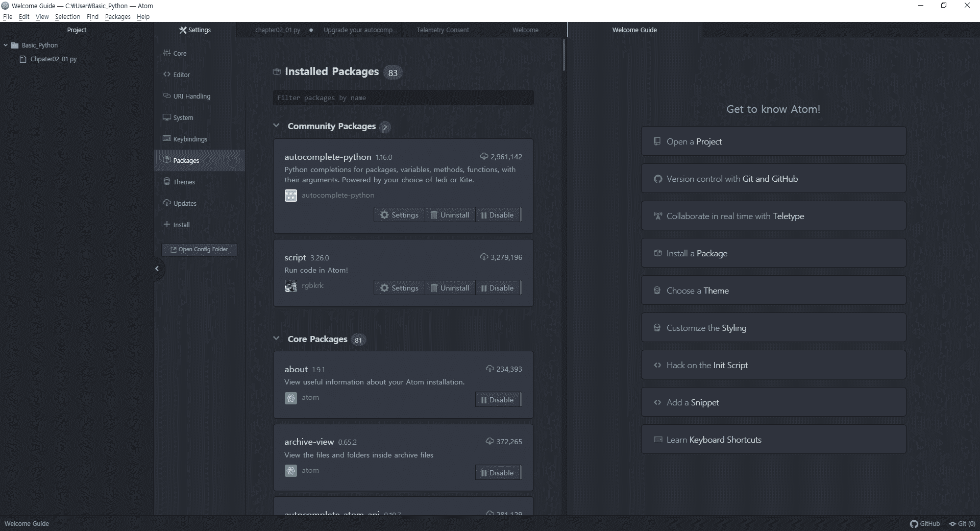Viewport: 980px width, 531px height.
Task: Open the Git panel from status bar
Action: [x=962, y=524]
